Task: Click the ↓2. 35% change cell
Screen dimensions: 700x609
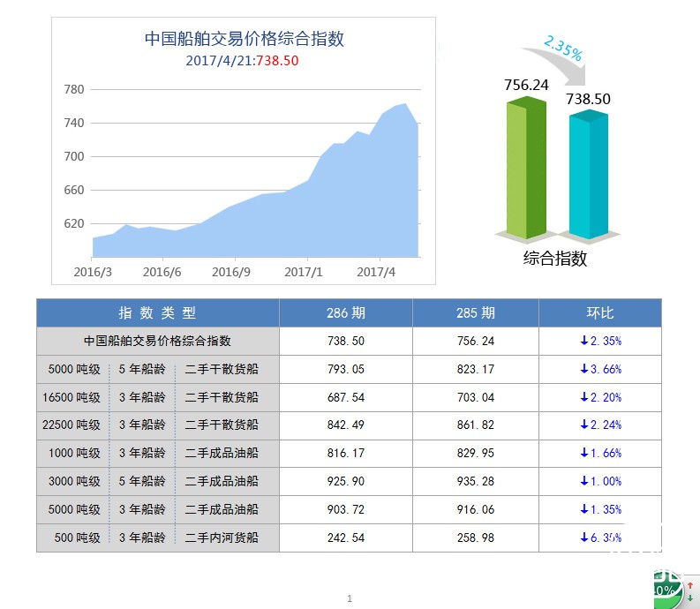Action: [600, 341]
